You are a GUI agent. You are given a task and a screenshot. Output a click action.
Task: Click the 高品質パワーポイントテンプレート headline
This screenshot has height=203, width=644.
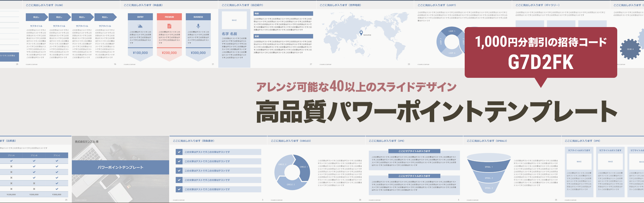(x=436, y=111)
